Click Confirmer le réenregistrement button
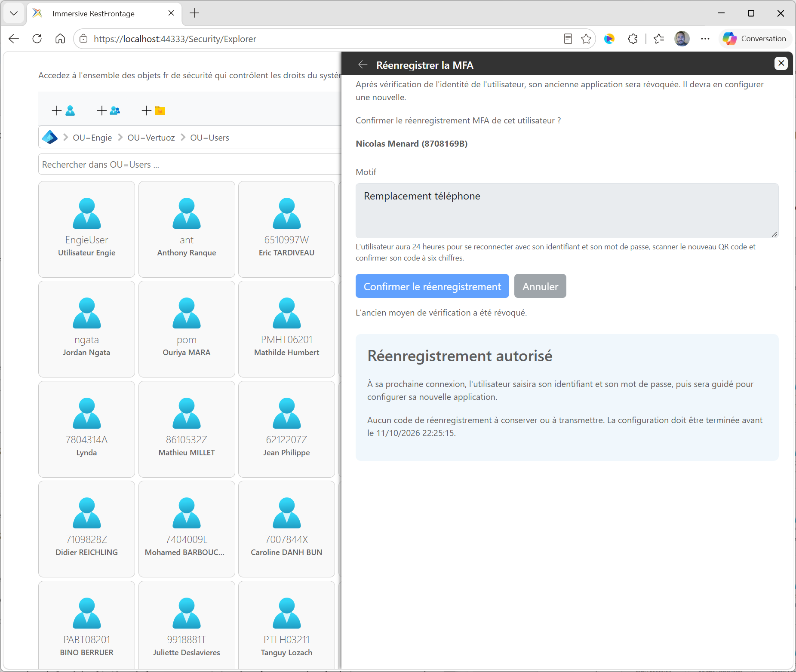 click(432, 286)
